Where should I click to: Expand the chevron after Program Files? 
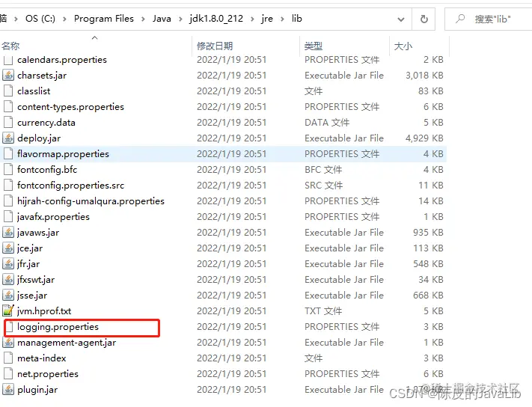[143, 19]
